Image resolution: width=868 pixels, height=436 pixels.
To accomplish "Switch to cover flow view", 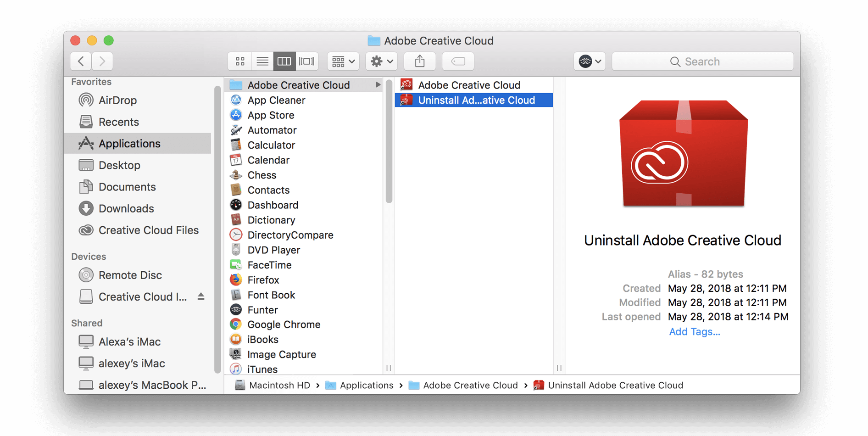I will click(306, 61).
